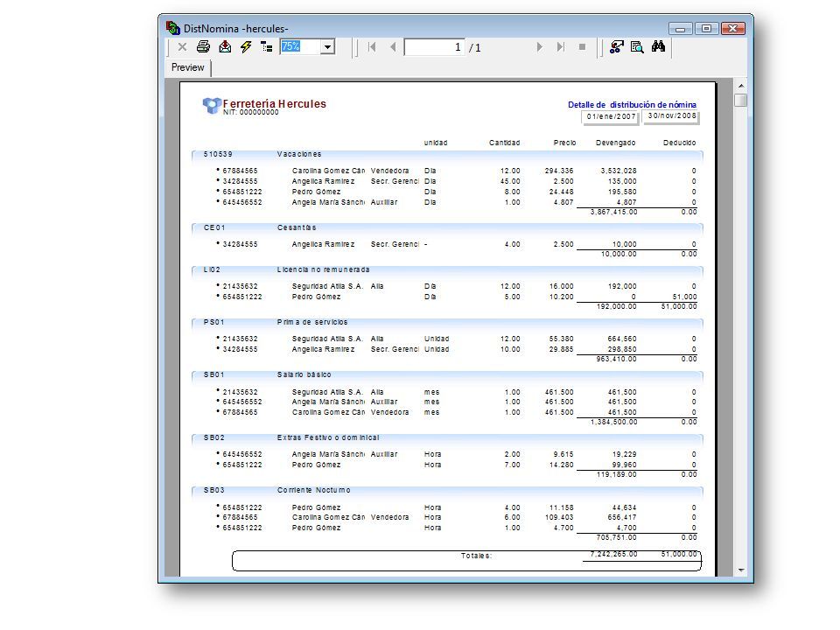Click employee ID 645456552 under Vacaciones

pyautogui.click(x=242, y=202)
